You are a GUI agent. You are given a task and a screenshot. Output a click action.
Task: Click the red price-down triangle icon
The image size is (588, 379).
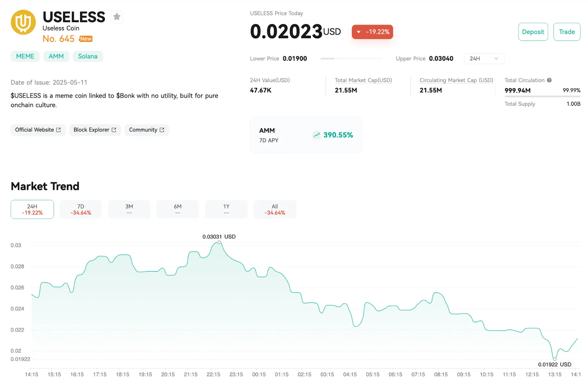(x=359, y=32)
